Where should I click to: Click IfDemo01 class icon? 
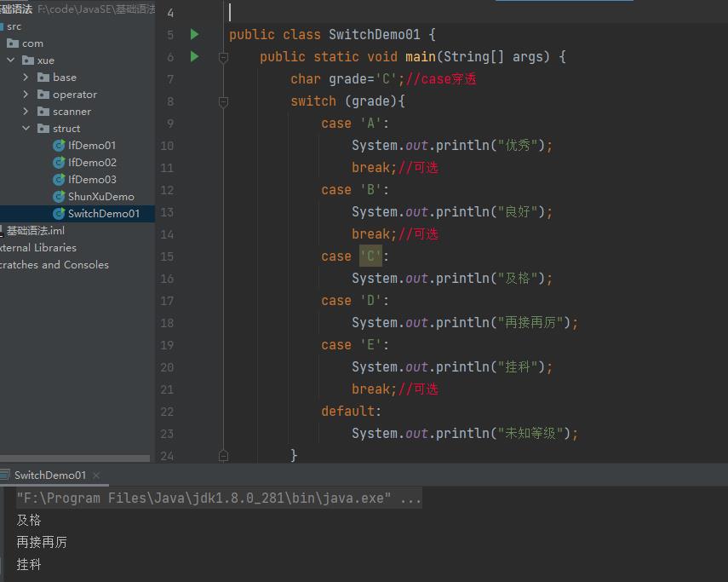click(x=59, y=146)
